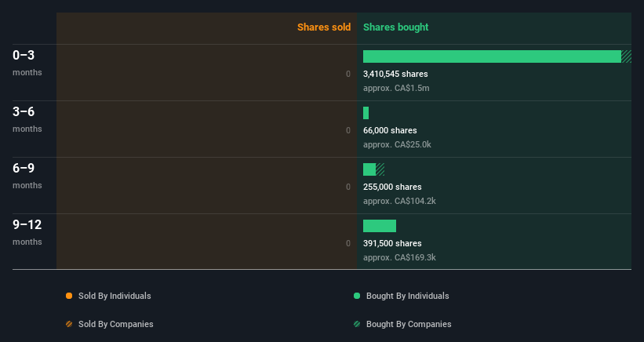Viewport: 644px width, 342px height.
Task: Select the Bought By Individuals legend label
Action: [407, 296]
